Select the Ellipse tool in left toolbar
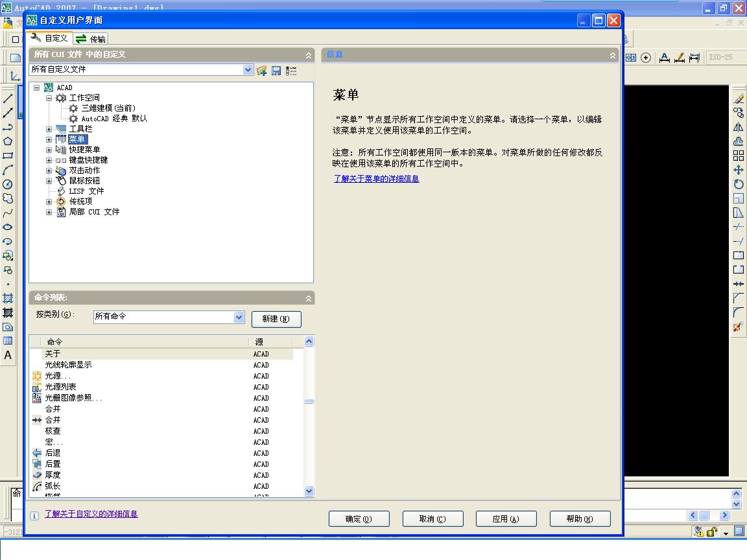 point(8,227)
